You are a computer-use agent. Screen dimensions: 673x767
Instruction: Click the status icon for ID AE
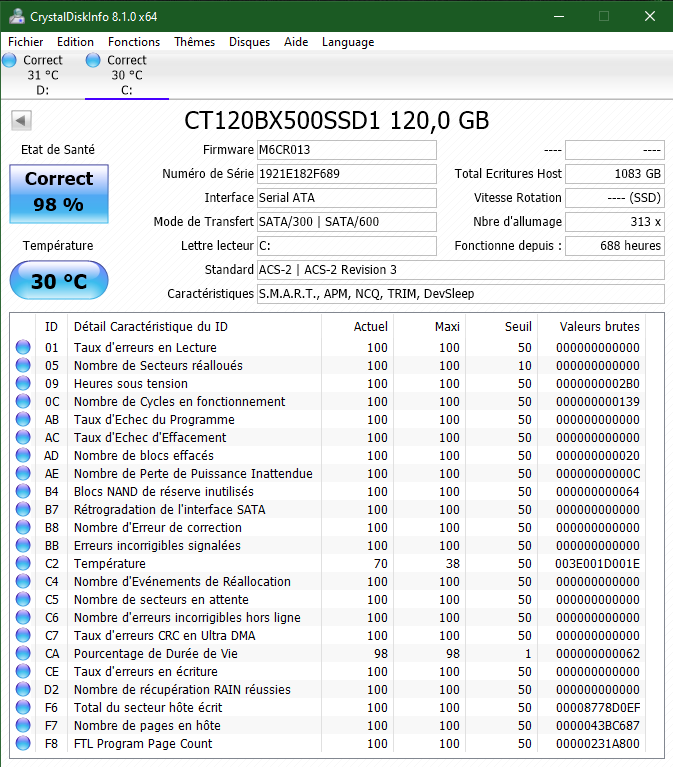(x=23, y=474)
